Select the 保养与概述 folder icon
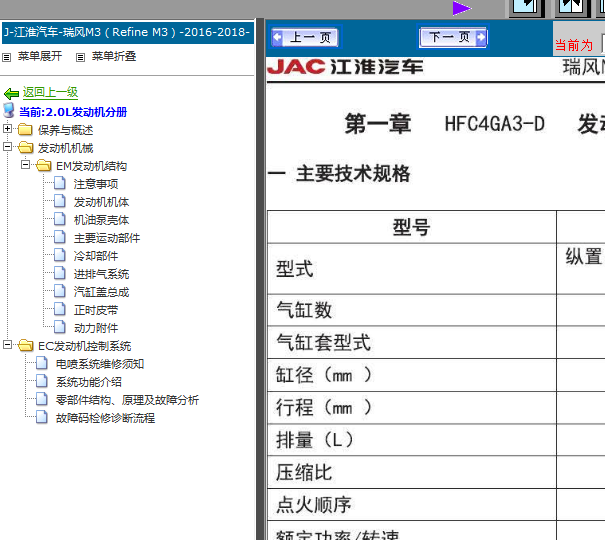The width and height of the screenshot is (605, 540). [25, 129]
